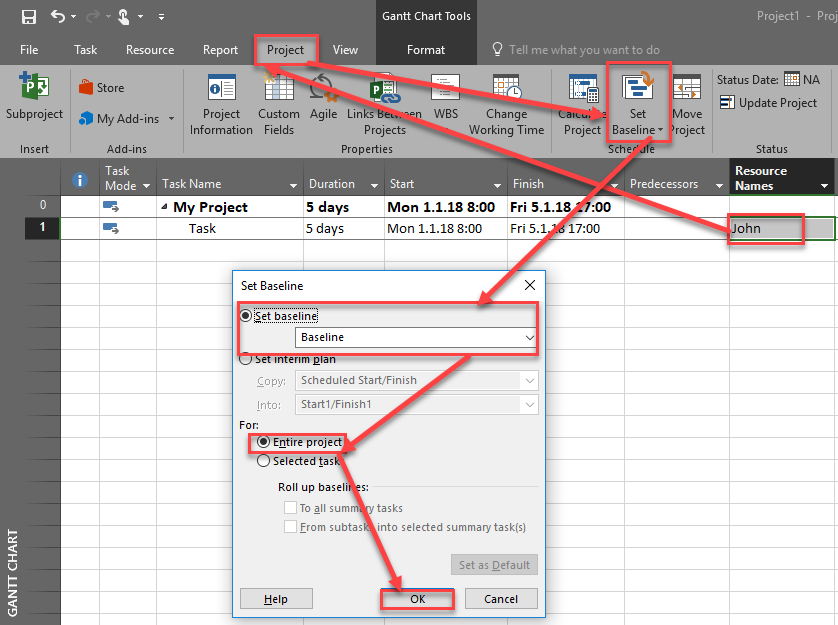Expand the Baseline combo box
Viewport: 838px width, 625px height.
coord(529,338)
